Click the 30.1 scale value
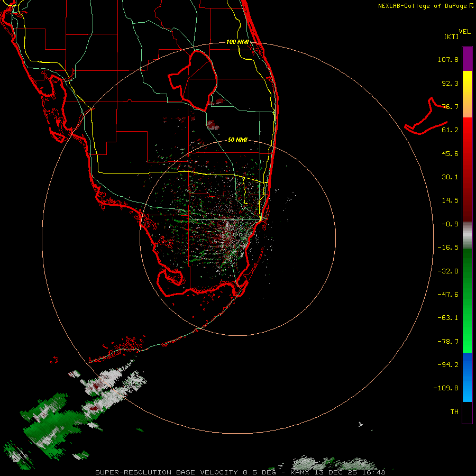The image size is (476, 476). tap(450, 177)
